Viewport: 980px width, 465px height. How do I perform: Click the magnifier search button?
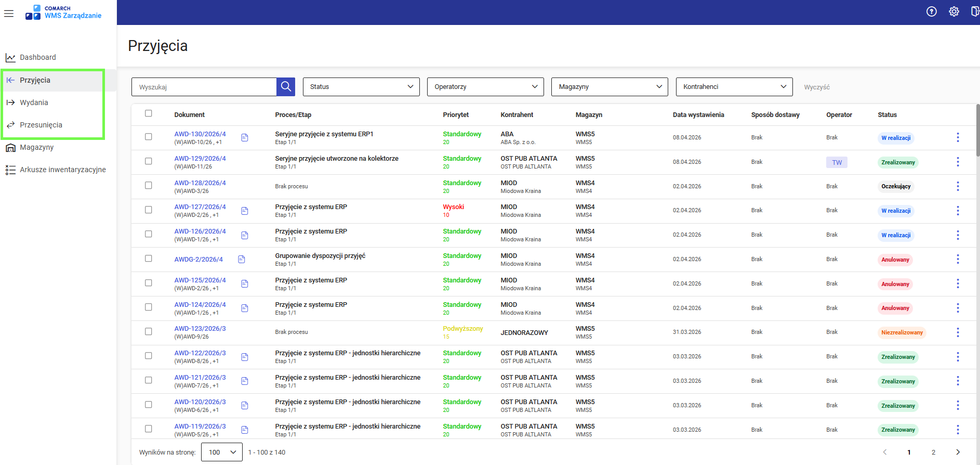[x=286, y=87]
